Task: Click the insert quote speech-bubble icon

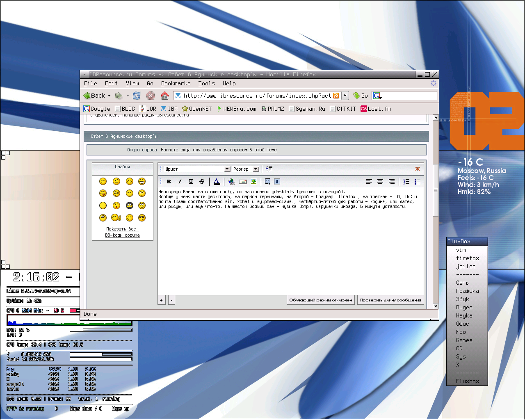Action: 267,182
